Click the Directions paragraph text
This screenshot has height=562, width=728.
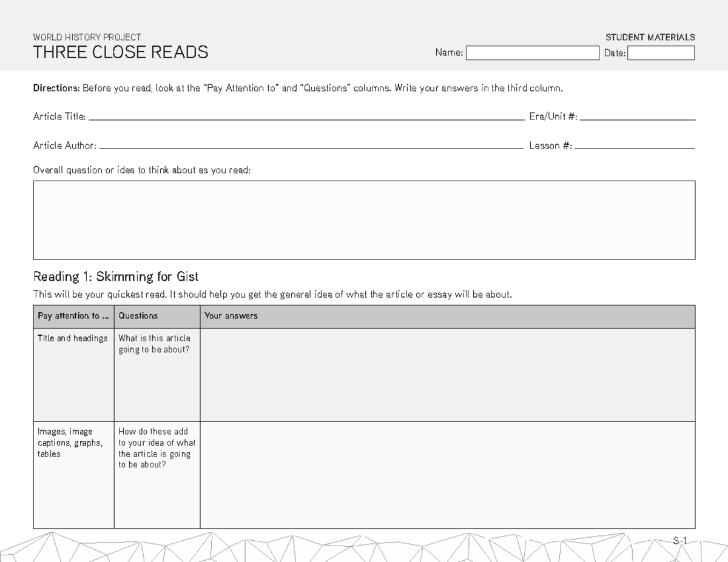[298, 88]
